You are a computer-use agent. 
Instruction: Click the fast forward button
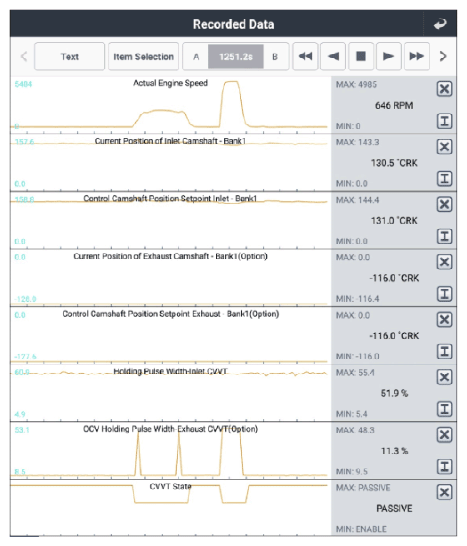pos(417,56)
